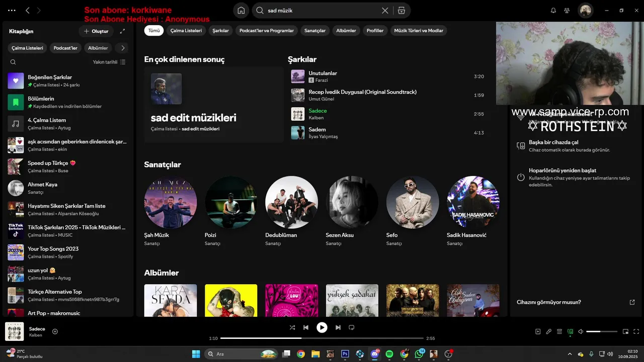Show hidden system tray icons

point(570,354)
